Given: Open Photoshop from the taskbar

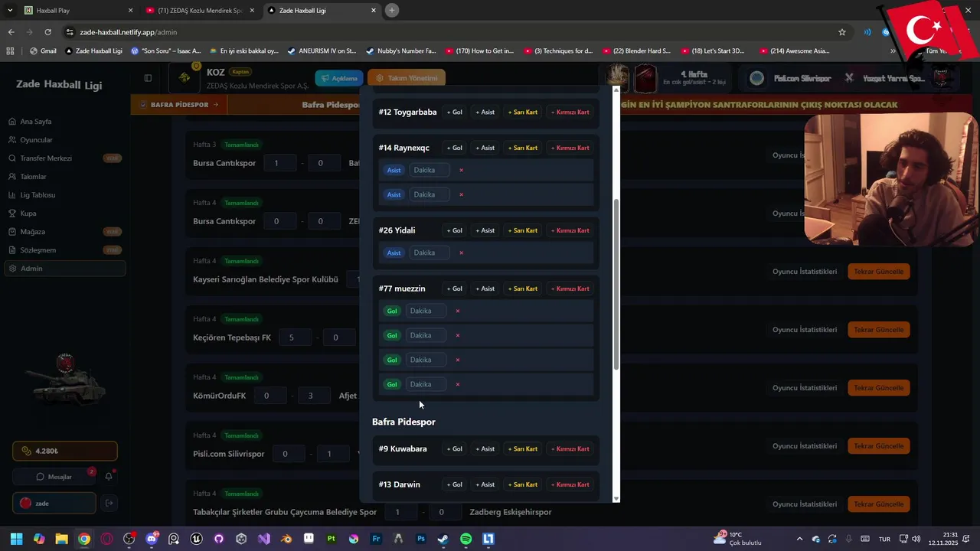Looking at the screenshot, I should pos(421,539).
